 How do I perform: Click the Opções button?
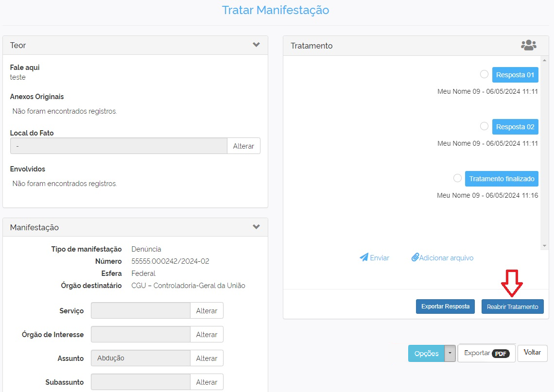click(x=426, y=354)
